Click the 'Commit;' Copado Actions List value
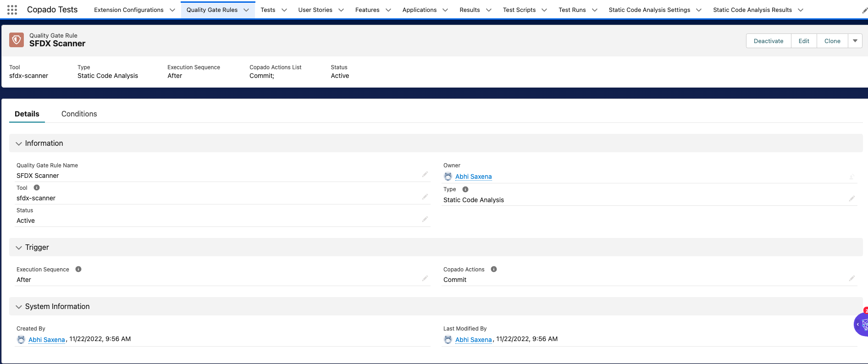The image size is (868, 364). pos(262,76)
